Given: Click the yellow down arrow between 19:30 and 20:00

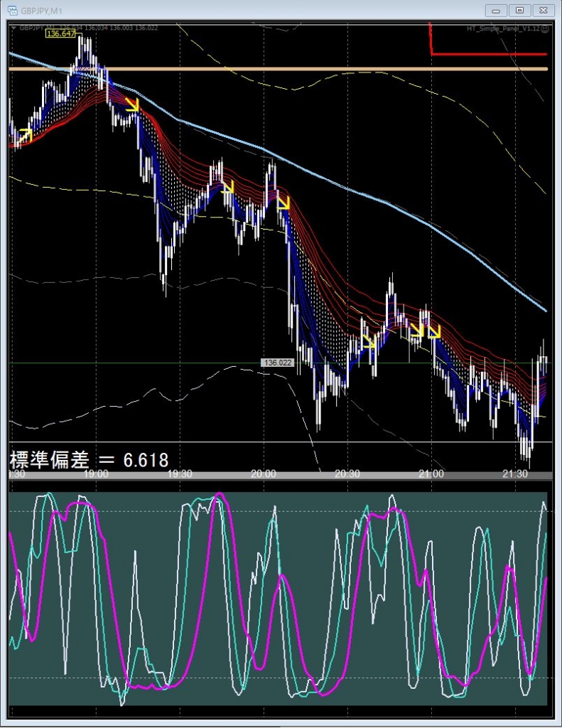Looking at the screenshot, I should tap(227, 188).
